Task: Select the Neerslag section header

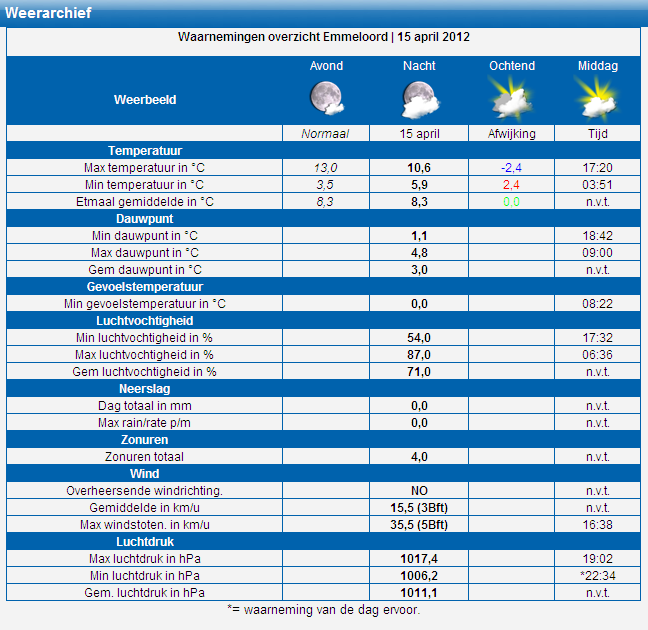Action: [x=145, y=389]
